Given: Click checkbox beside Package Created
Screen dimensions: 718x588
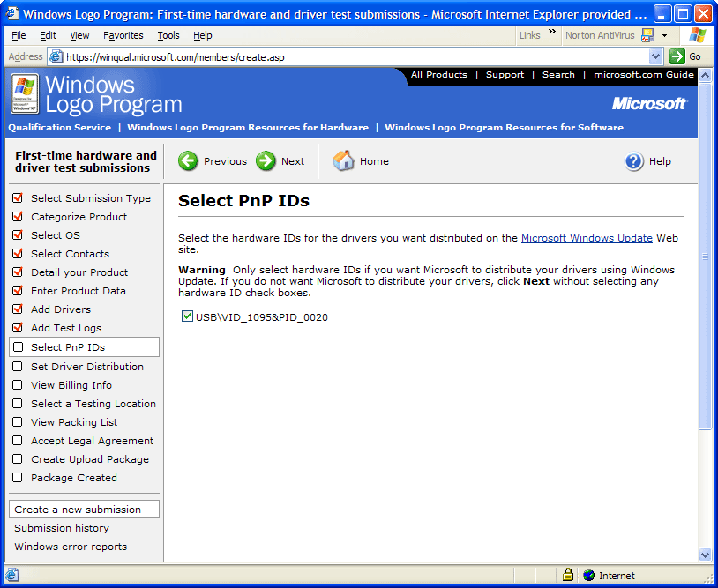Looking at the screenshot, I should [17, 477].
